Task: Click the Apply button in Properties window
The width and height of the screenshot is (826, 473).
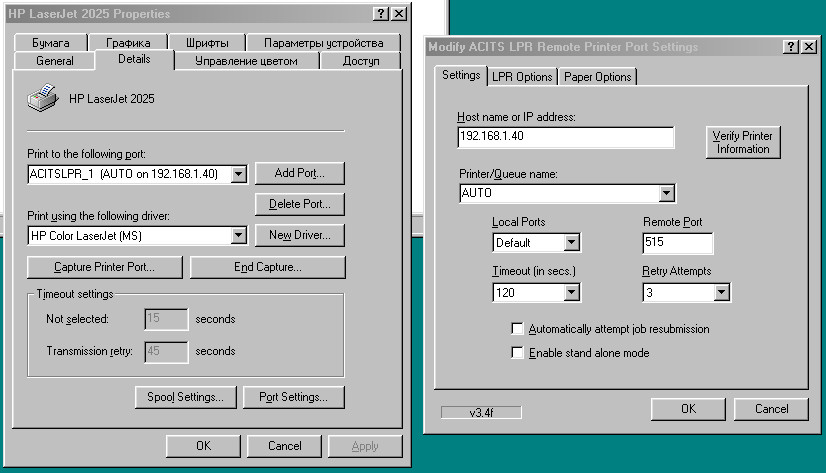Action: pyautogui.click(x=365, y=446)
